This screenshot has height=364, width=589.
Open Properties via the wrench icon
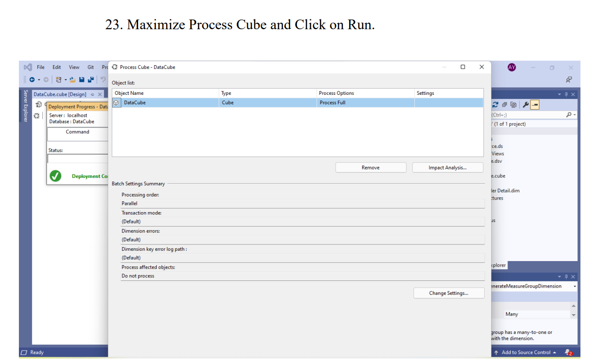(x=526, y=105)
